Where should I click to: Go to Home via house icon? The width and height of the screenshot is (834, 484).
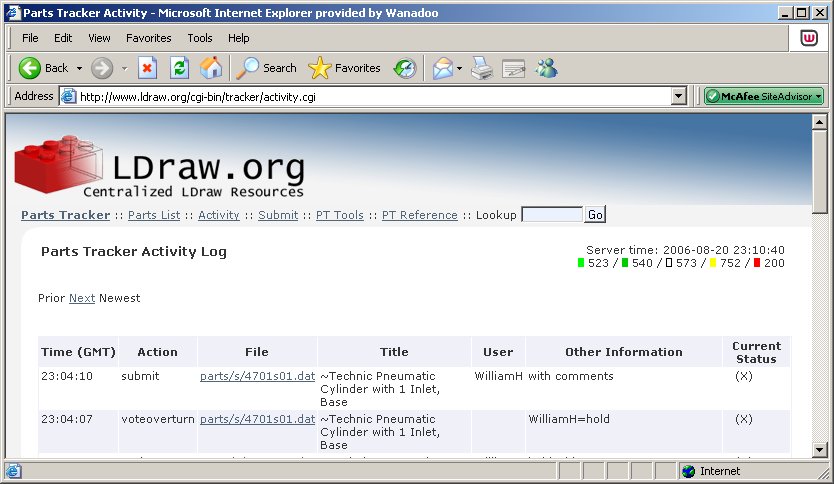click(x=211, y=68)
